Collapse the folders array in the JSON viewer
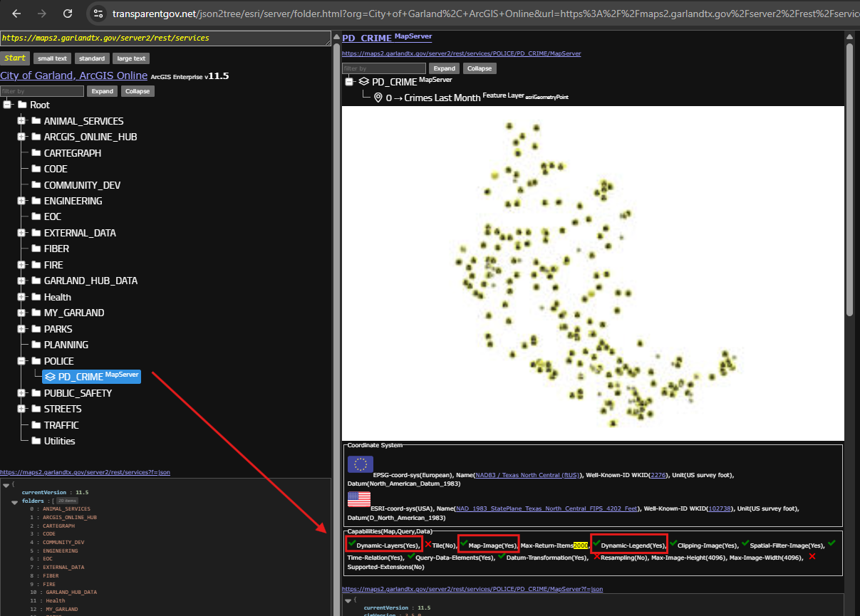Image resolution: width=860 pixels, height=616 pixels. [16, 501]
